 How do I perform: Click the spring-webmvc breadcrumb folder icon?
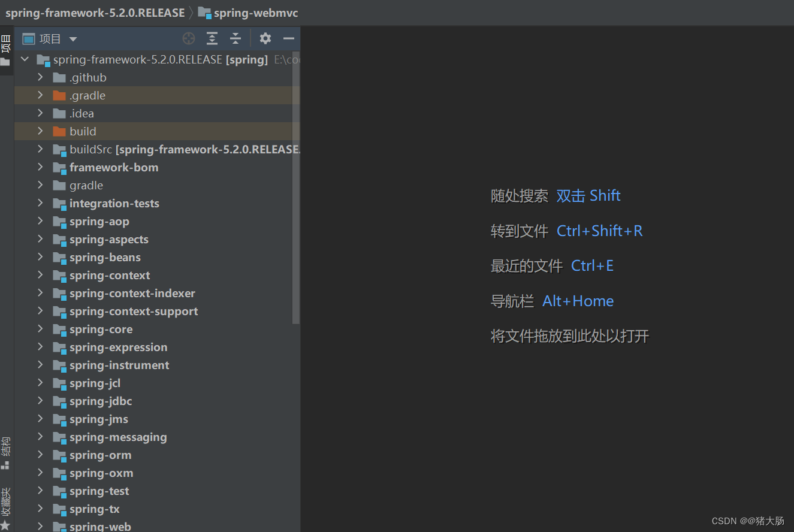204,13
